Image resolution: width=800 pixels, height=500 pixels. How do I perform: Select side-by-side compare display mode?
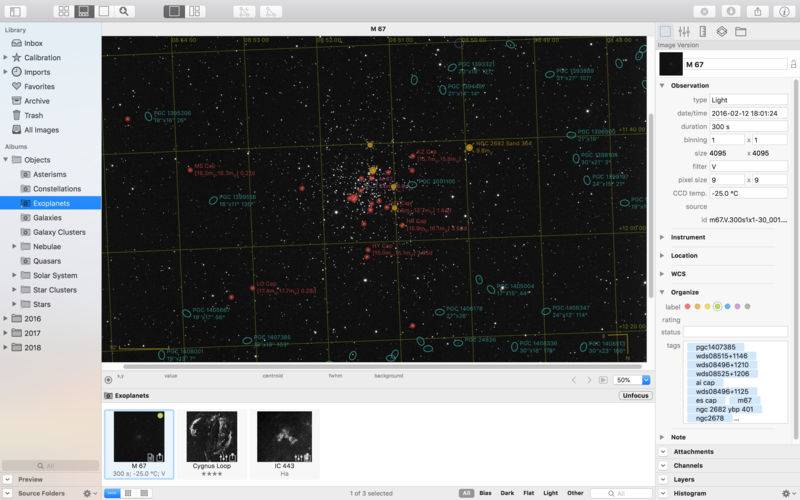tap(194, 11)
